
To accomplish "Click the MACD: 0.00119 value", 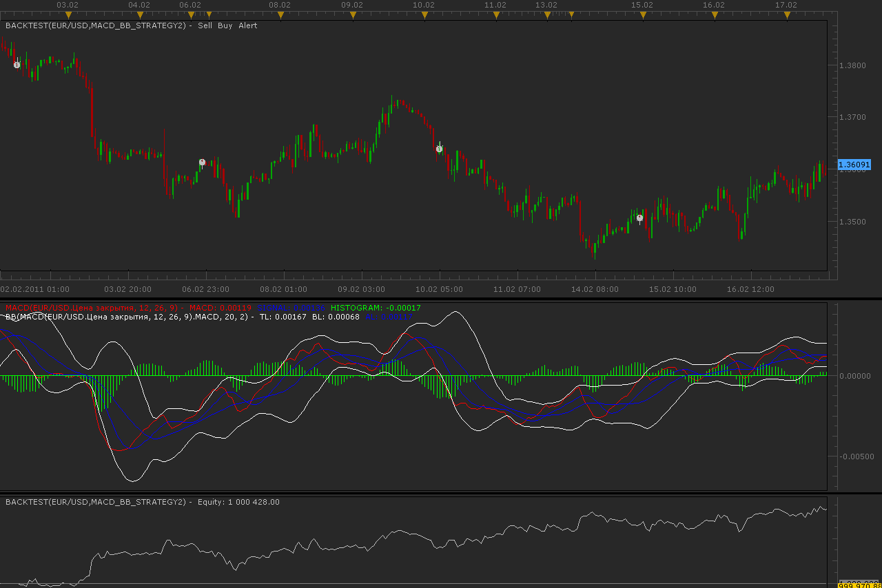I will point(220,308).
